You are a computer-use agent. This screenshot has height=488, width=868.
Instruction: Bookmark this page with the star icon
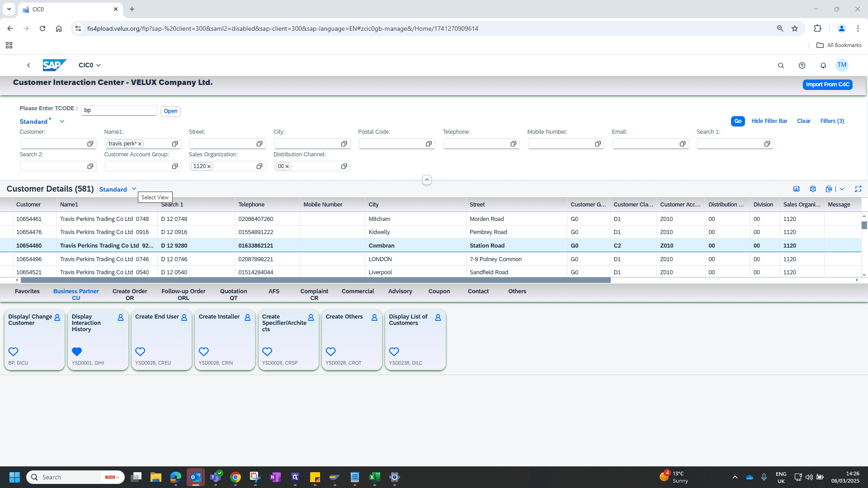[x=795, y=28]
